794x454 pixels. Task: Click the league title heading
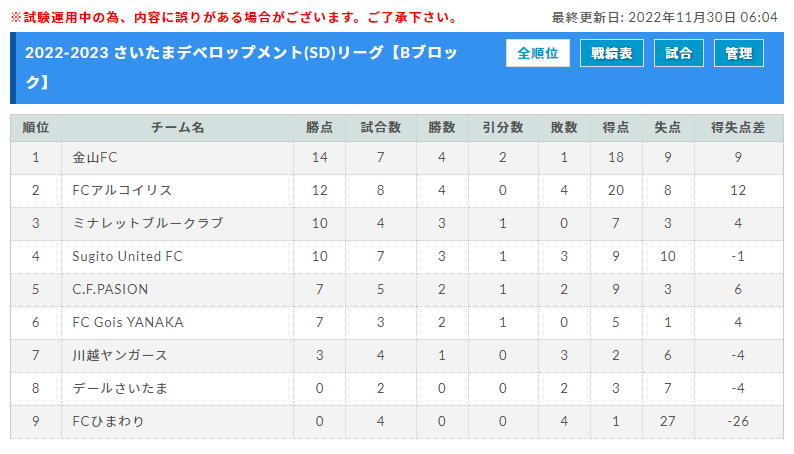[242, 67]
